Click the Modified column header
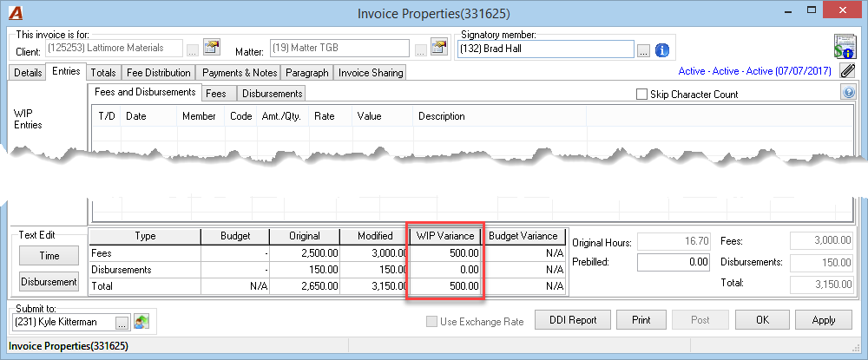Viewport: 868px width, 360px height. [375, 236]
